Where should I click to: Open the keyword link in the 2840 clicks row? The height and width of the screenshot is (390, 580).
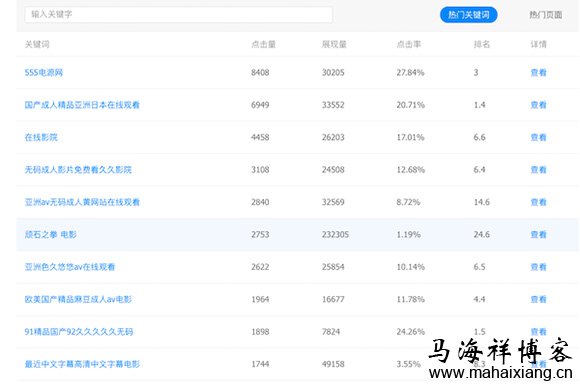coord(82,202)
